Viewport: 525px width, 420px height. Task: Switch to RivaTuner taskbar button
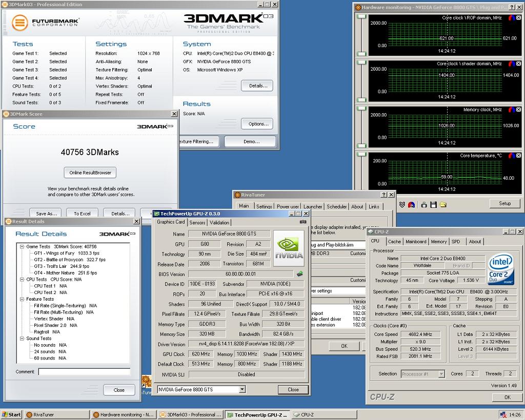(x=56, y=415)
